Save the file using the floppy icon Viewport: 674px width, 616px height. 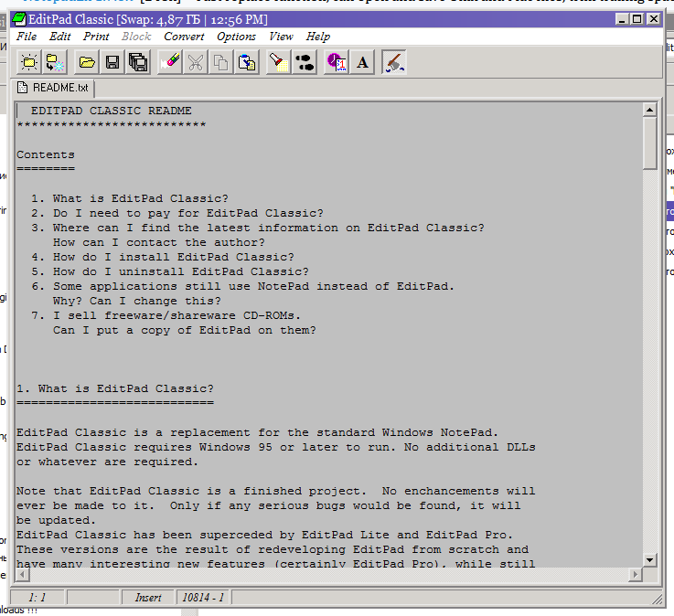[x=112, y=63]
